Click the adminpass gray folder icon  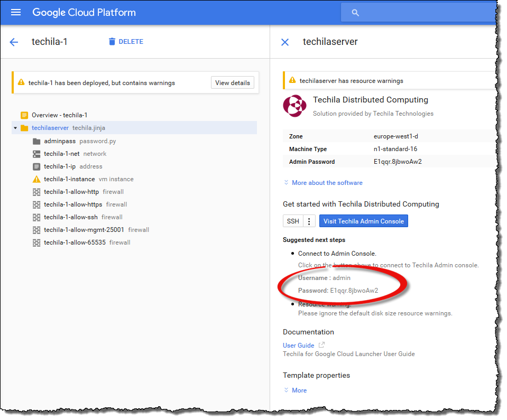[36, 141]
